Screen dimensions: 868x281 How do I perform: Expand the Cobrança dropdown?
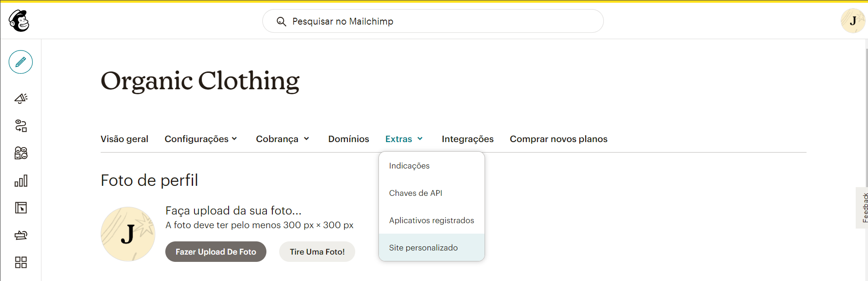pos(282,139)
